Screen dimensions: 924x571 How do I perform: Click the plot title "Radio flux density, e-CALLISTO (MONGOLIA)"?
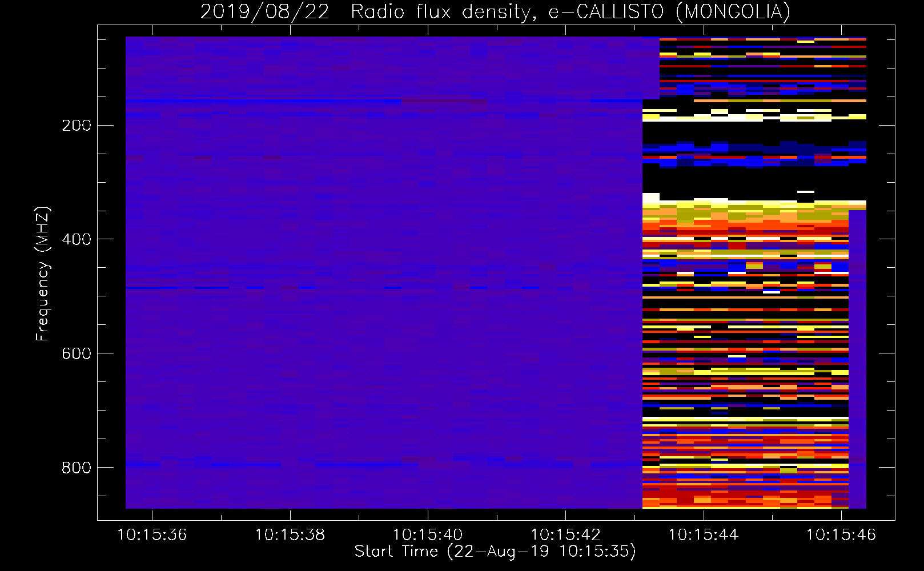tap(571, 12)
